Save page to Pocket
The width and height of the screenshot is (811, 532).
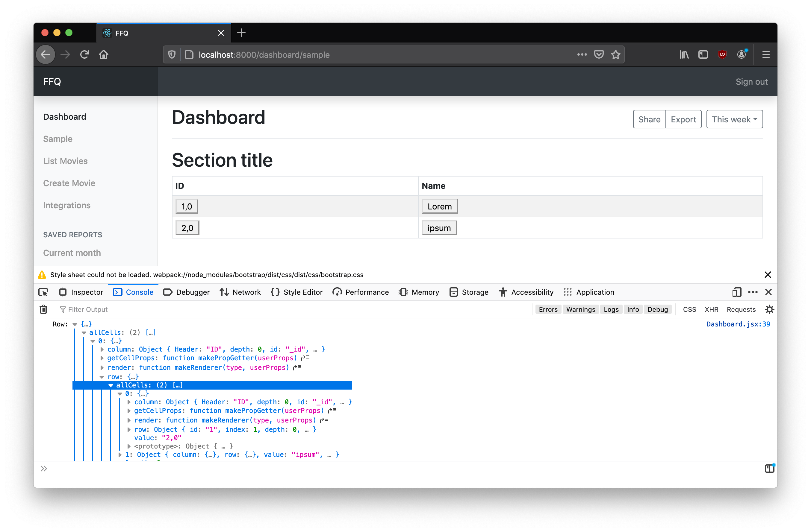coord(599,54)
